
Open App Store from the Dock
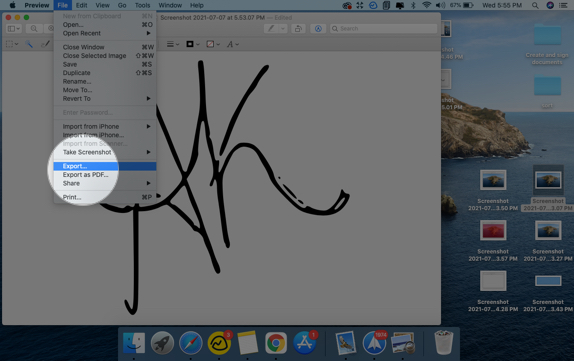[x=305, y=343]
